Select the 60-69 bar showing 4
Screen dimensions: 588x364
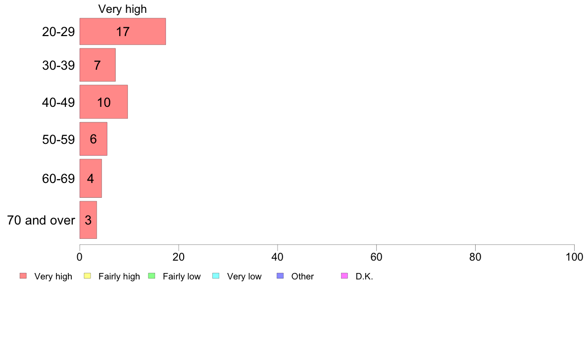[91, 179]
